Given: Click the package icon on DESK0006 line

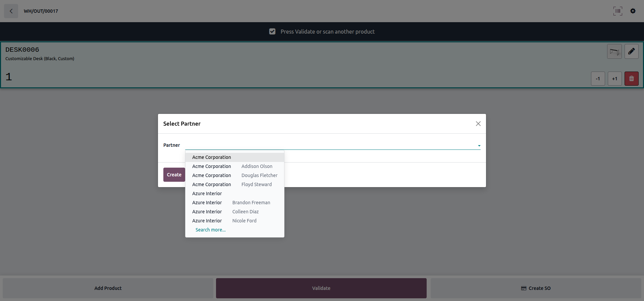Looking at the screenshot, I should click(614, 51).
